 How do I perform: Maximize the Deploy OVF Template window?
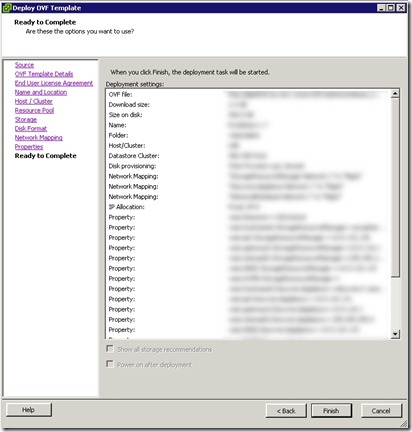[x=391, y=8]
